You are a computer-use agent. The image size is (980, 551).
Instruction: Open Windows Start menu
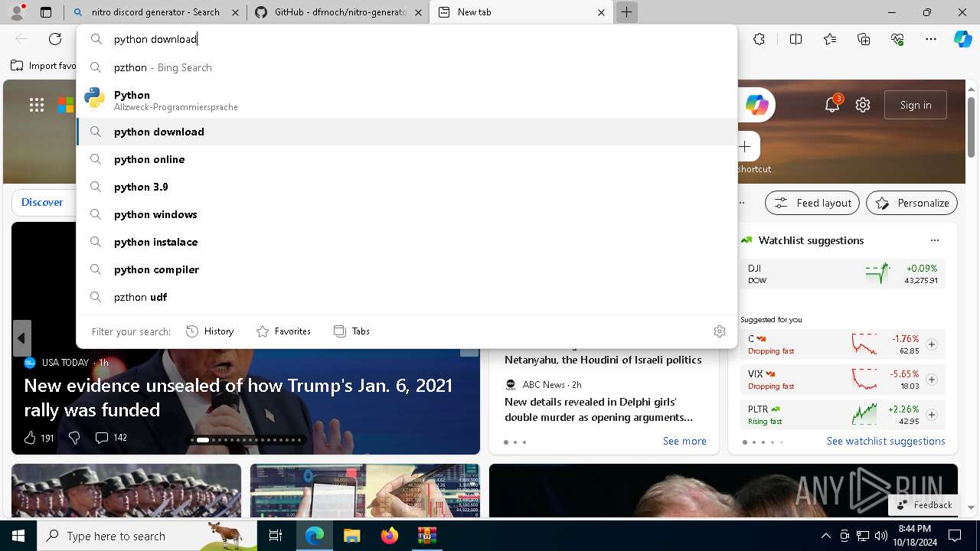click(x=18, y=536)
